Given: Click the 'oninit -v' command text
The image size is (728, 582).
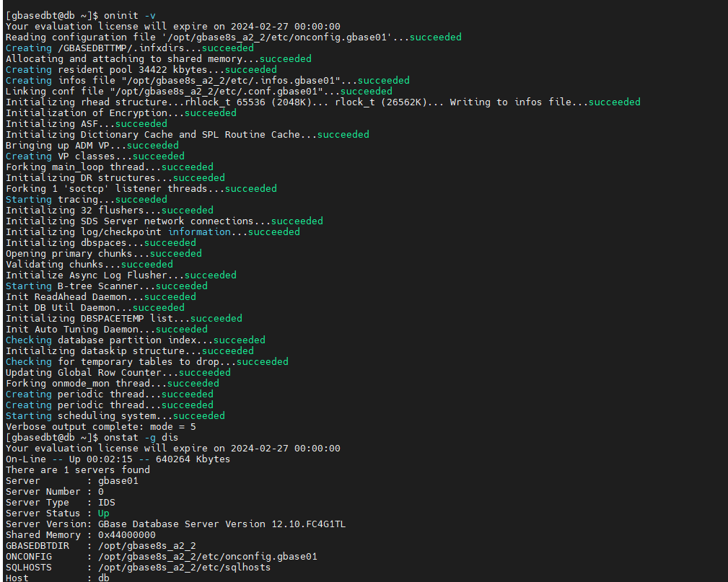Looking at the screenshot, I should [x=130, y=16].
